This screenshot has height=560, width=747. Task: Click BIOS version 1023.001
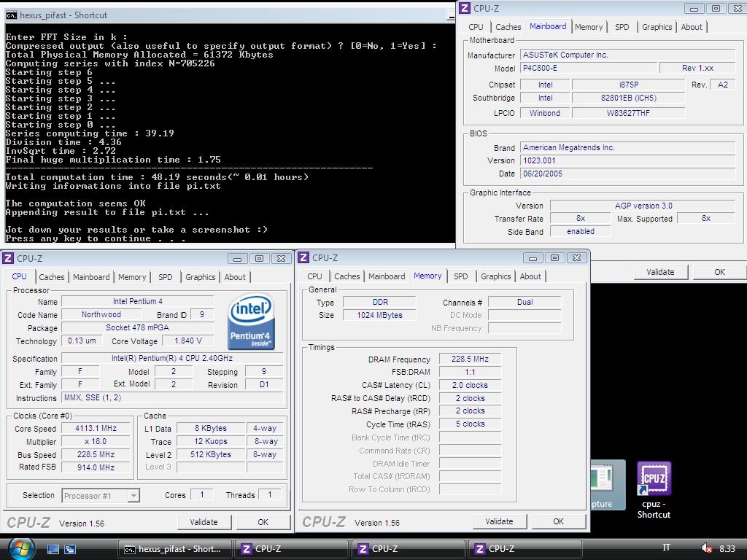pyautogui.click(x=627, y=160)
